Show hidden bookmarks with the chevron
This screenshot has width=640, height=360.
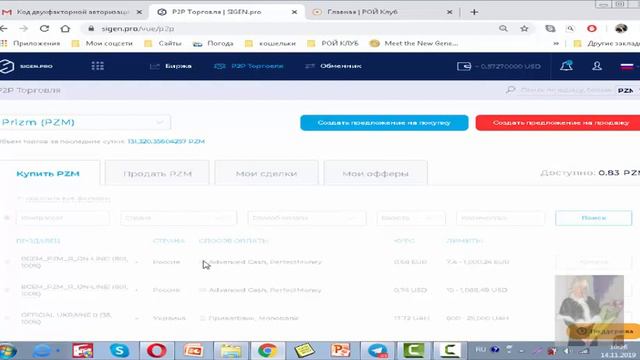coord(556,43)
